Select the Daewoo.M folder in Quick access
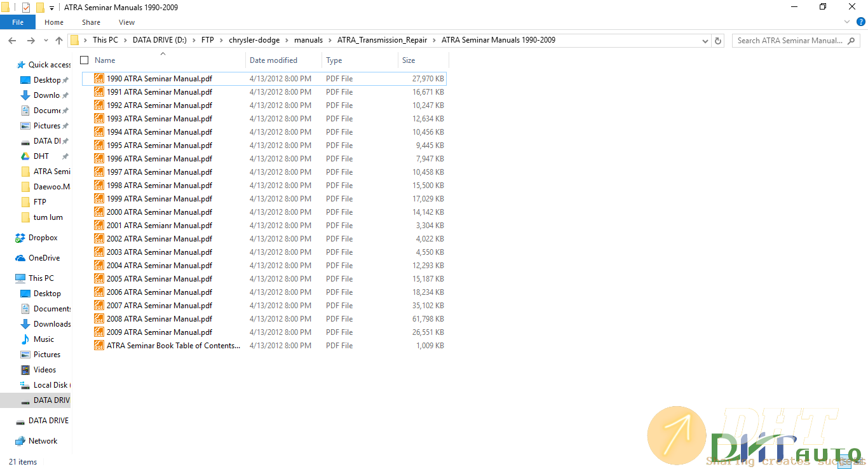Image resolution: width=868 pixels, height=469 pixels. (x=46, y=187)
